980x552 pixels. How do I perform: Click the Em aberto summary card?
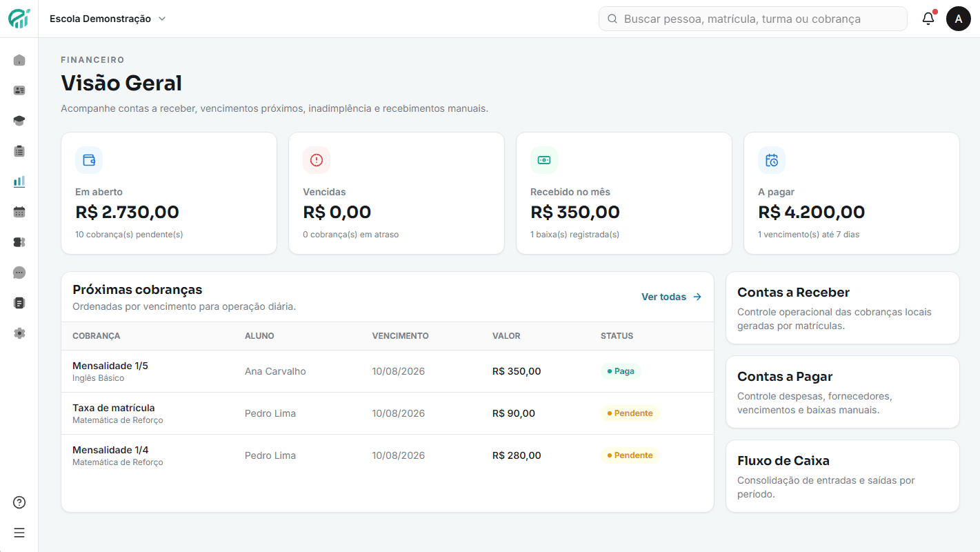point(169,193)
